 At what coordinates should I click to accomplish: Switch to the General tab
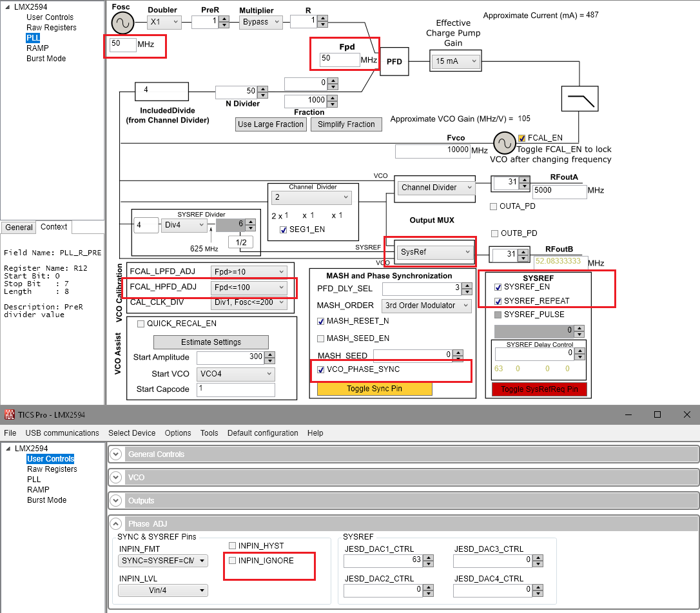click(19, 228)
